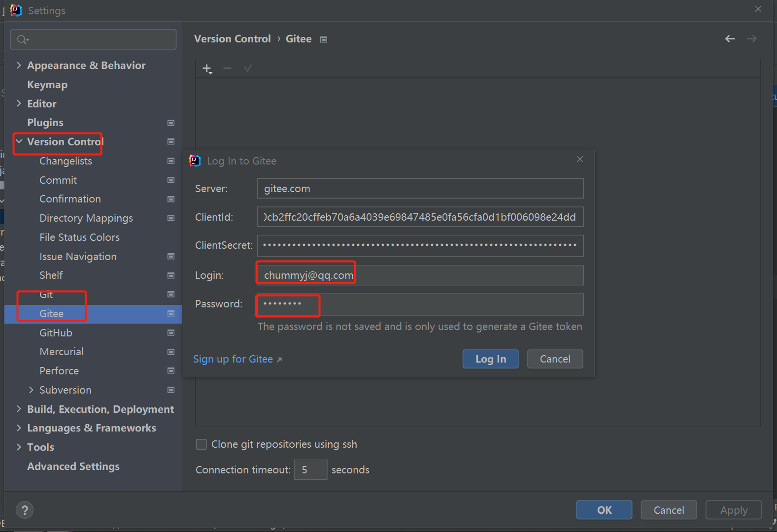Select Changelists under Version Control
Image resolution: width=777 pixels, height=532 pixels.
[x=66, y=161]
